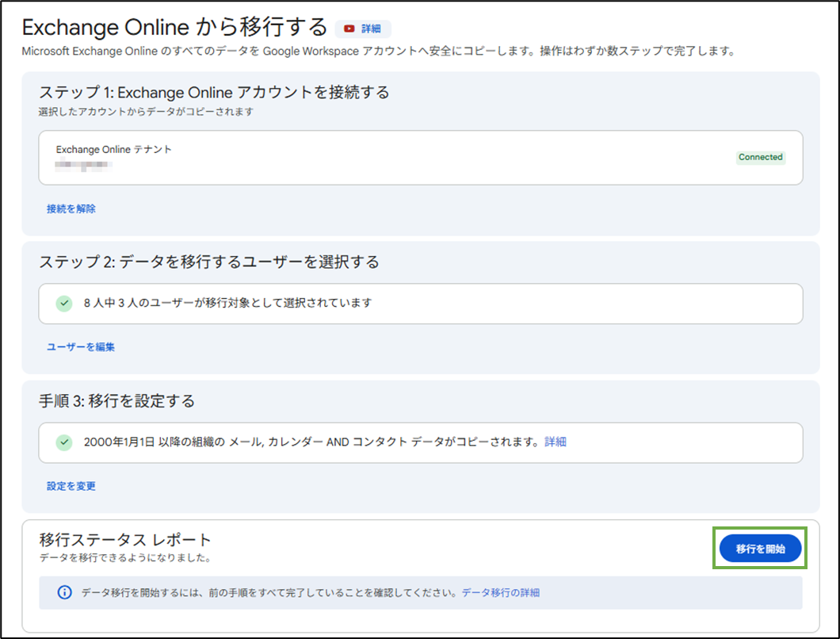Click the green checkmark in step 3

pyautogui.click(x=64, y=442)
